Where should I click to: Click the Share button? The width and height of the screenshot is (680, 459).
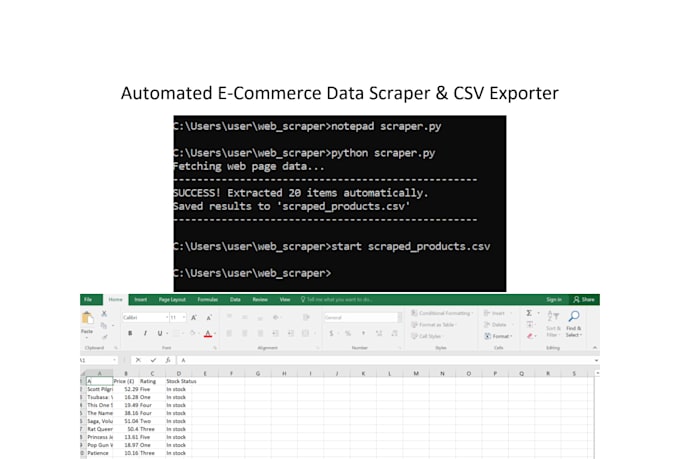[x=584, y=300]
